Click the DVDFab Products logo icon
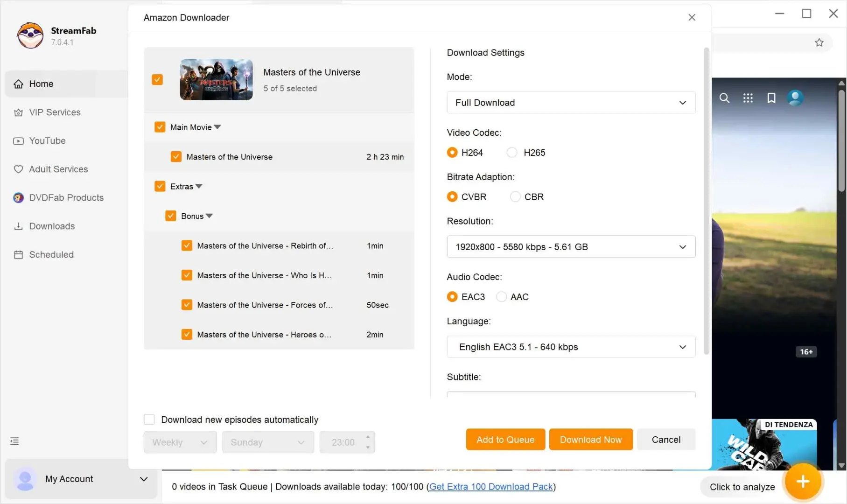 coord(18,198)
